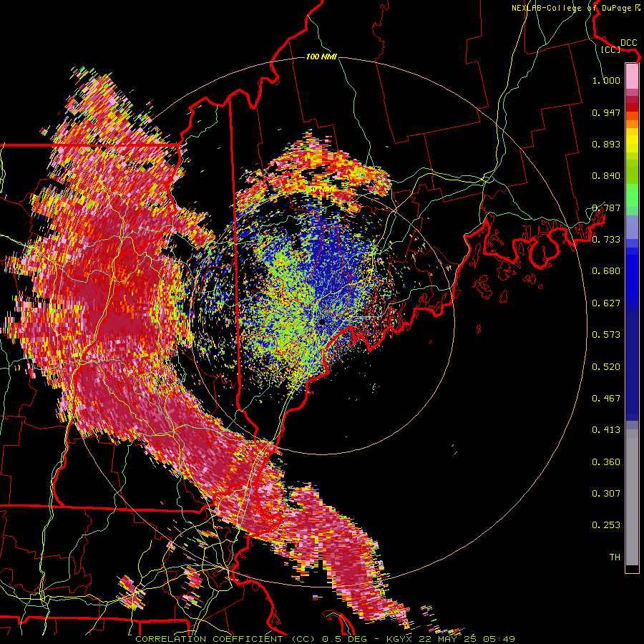Click the 0.307 scale value
644x644 pixels.
coord(606,494)
